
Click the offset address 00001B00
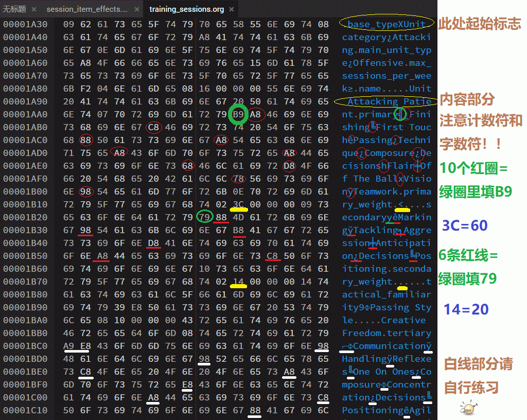[25, 191]
